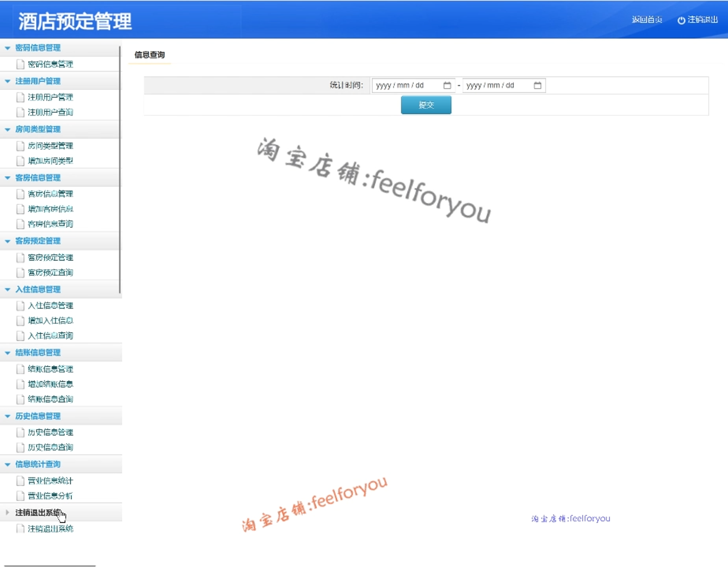The image size is (728, 567).
Task: Select 营业信息分析 in the sidebar
Action: click(x=49, y=496)
